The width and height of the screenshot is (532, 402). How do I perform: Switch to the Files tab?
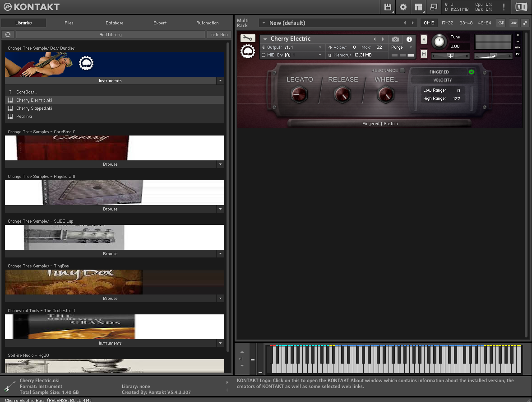(x=69, y=23)
